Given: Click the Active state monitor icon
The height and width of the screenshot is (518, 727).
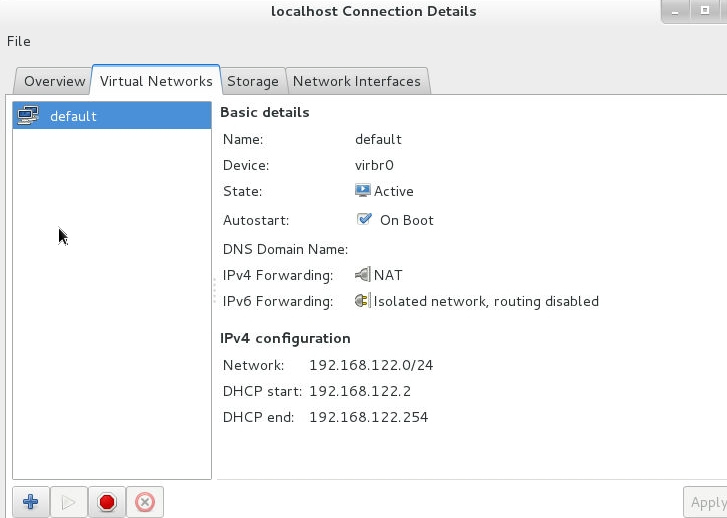Looking at the screenshot, I should pos(363,191).
